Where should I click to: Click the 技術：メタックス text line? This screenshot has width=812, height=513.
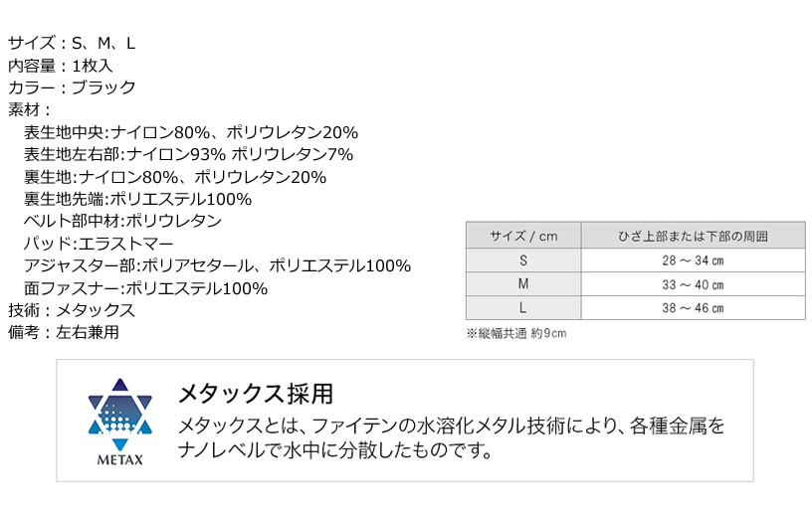point(72,310)
